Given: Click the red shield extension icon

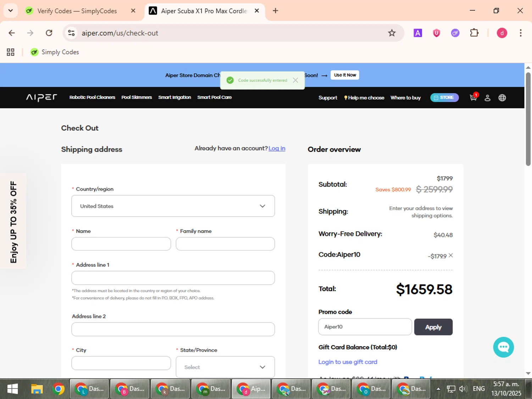Looking at the screenshot, I should click(436, 33).
